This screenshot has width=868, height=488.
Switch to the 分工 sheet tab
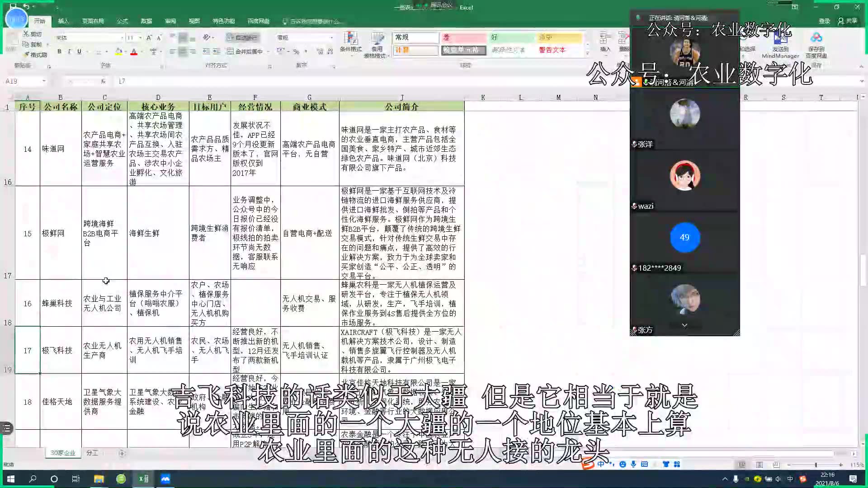[x=92, y=453]
